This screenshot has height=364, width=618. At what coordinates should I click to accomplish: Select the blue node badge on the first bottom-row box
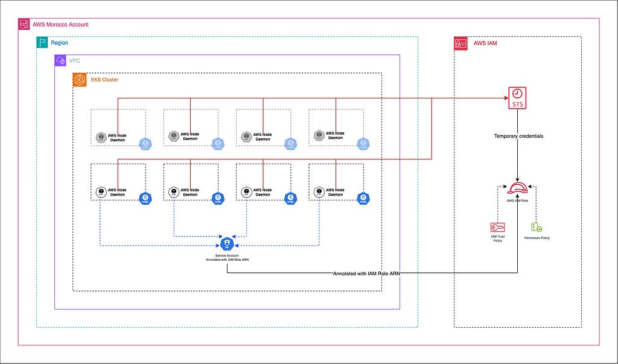[145, 199]
